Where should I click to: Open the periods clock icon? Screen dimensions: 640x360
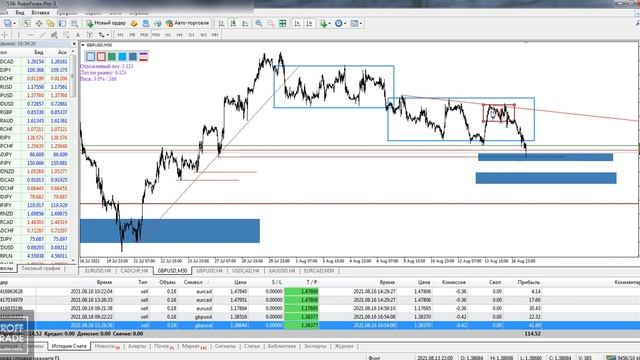click(338, 23)
